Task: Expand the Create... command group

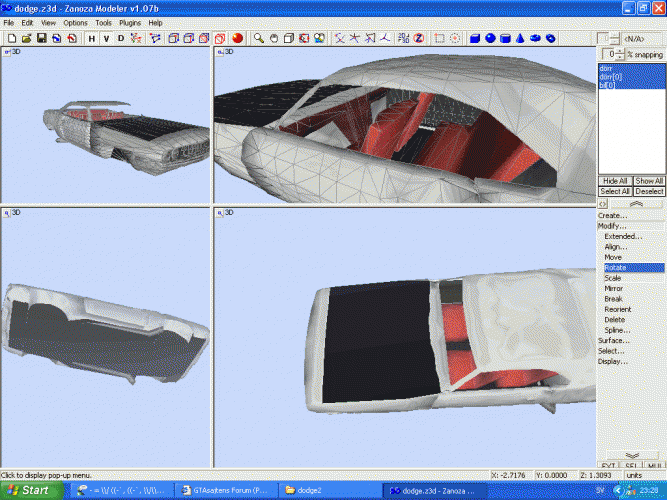Action: click(612, 215)
